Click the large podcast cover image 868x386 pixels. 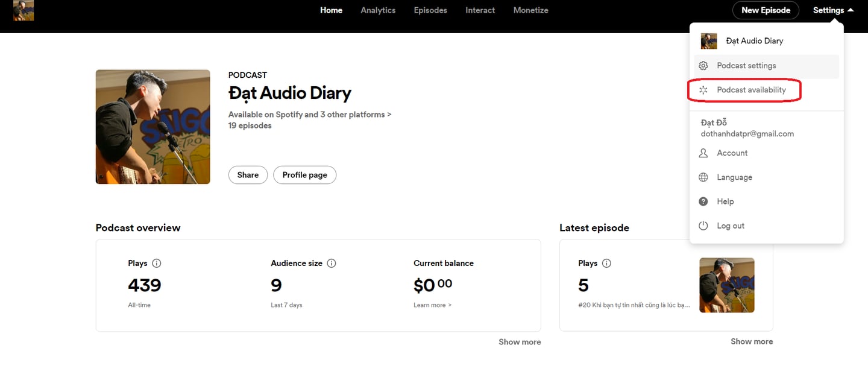[x=153, y=127]
